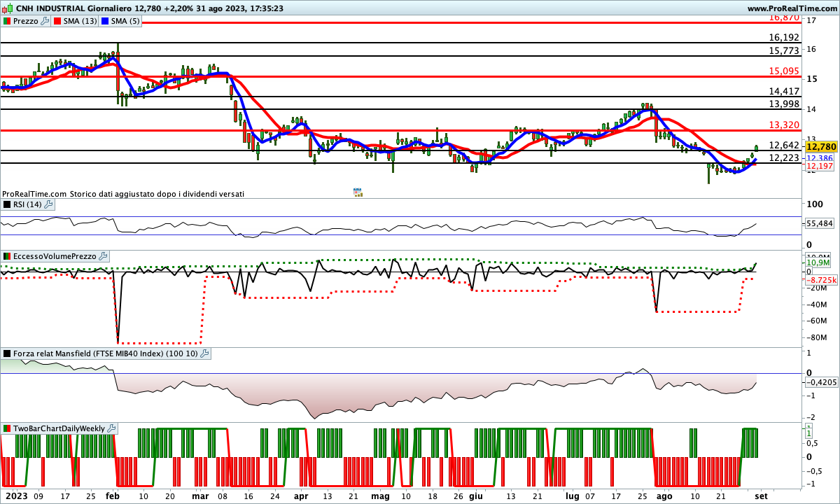
Task: Select the TwoBarChartDailyWeekly panel label
Action: point(59,428)
